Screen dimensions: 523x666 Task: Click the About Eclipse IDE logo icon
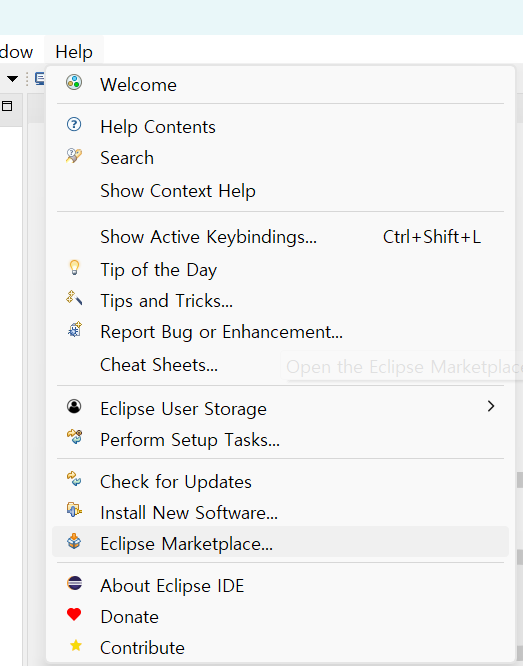pos(74,583)
